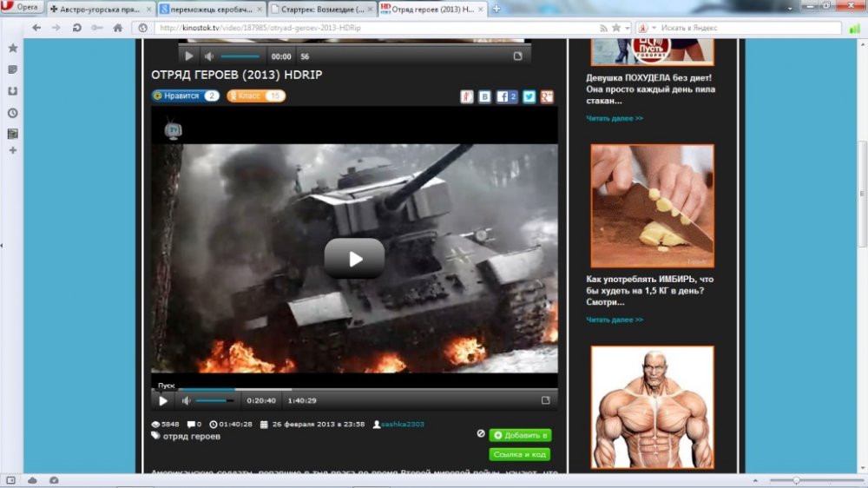Focus the Искать в Яндекс search field
Image resolution: width=868 pixels, height=488 pixels.
(x=749, y=28)
